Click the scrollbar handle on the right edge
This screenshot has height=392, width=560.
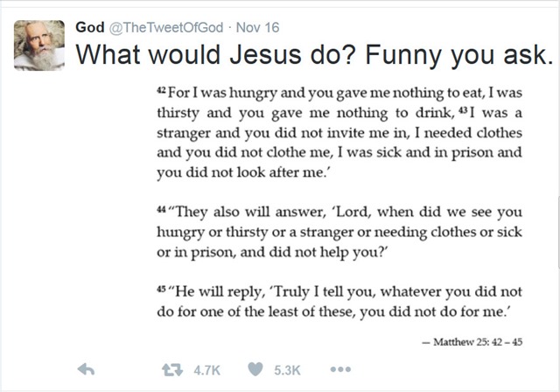[x=558, y=232]
